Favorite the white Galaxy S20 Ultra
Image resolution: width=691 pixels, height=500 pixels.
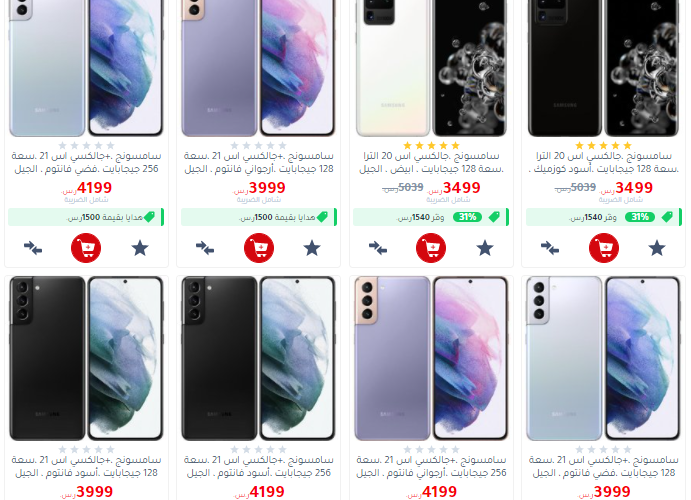pyautogui.click(x=485, y=248)
